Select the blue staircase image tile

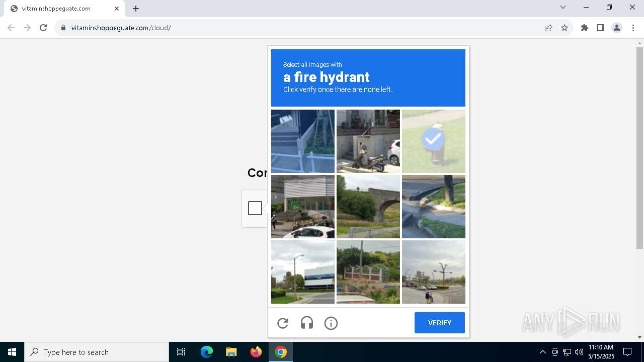click(x=303, y=141)
